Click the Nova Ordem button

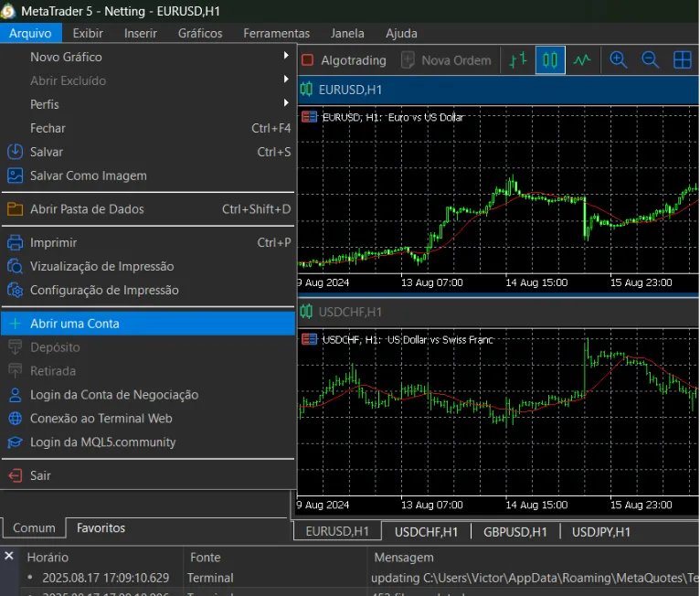(x=447, y=60)
